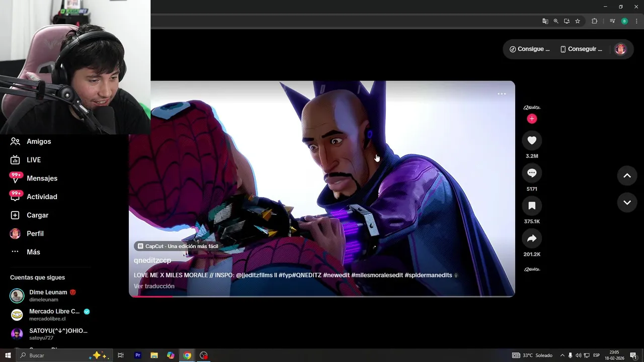Open Perfil in the sidebar

tap(27, 234)
